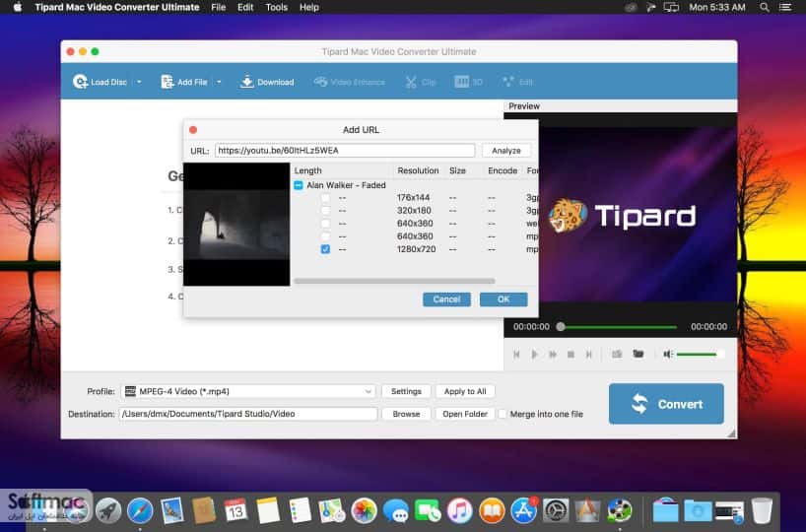The width and height of the screenshot is (806, 532).
Task: Click the Play button in preview
Action: click(x=535, y=354)
